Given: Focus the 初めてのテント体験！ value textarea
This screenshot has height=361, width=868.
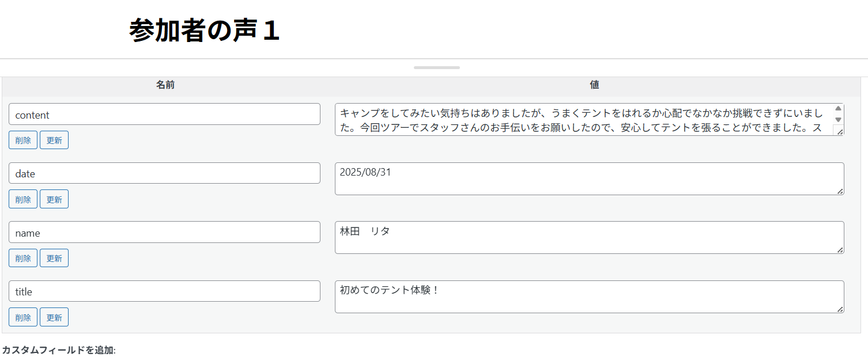Looking at the screenshot, I should pos(589,297).
